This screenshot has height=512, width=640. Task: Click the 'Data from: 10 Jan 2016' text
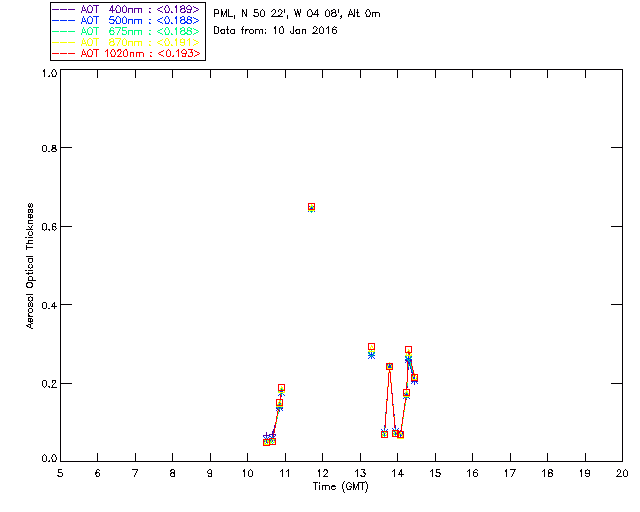pyautogui.click(x=275, y=30)
